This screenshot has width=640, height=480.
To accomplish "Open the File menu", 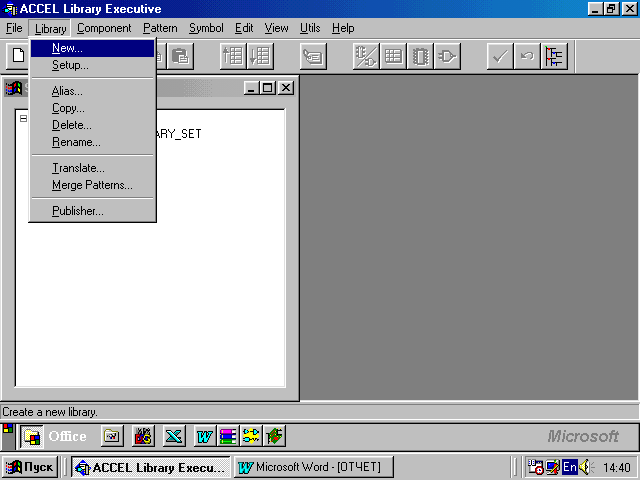I will point(14,28).
